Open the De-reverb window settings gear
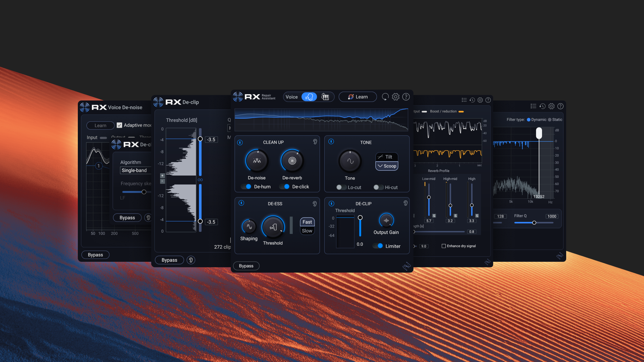 pos(480,100)
